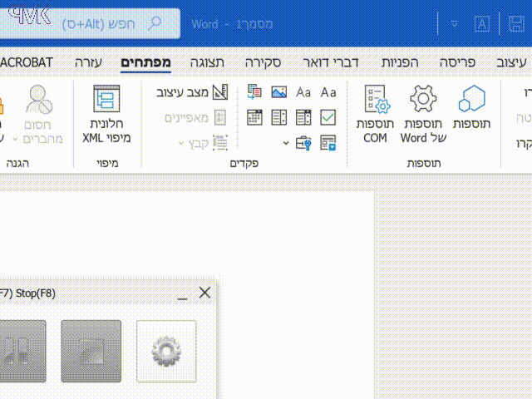Click the פקדים group label
Viewport: 532px width, 399px height.
tap(244, 163)
